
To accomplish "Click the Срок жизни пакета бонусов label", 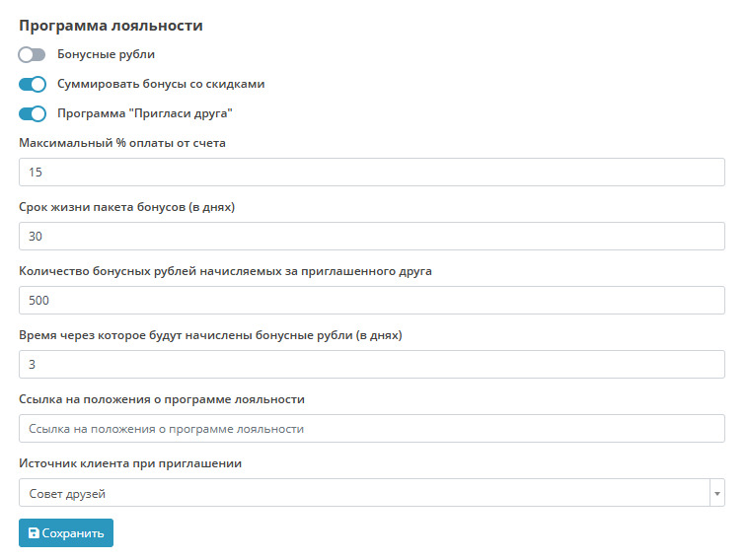I will 126,207.
